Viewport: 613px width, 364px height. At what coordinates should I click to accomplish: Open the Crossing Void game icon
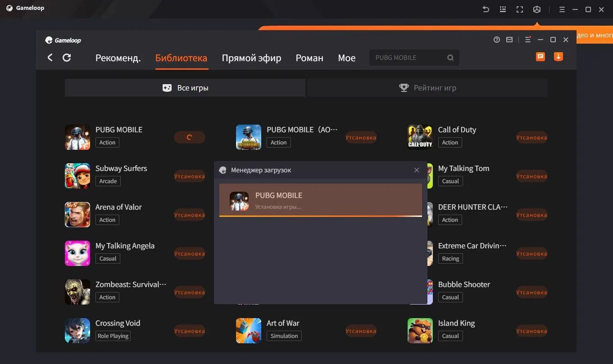(x=77, y=331)
